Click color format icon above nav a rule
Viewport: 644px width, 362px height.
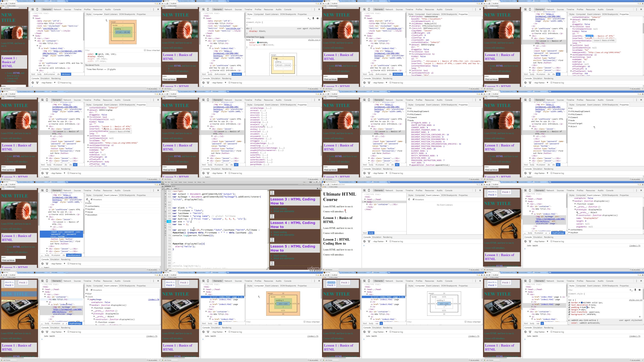(x=640, y=290)
